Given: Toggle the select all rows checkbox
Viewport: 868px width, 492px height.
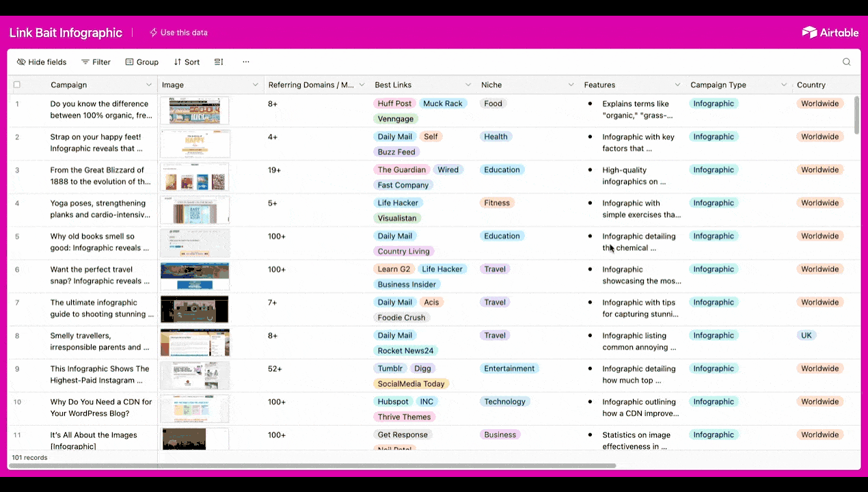Looking at the screenshot, I should [x=17, y=85].
